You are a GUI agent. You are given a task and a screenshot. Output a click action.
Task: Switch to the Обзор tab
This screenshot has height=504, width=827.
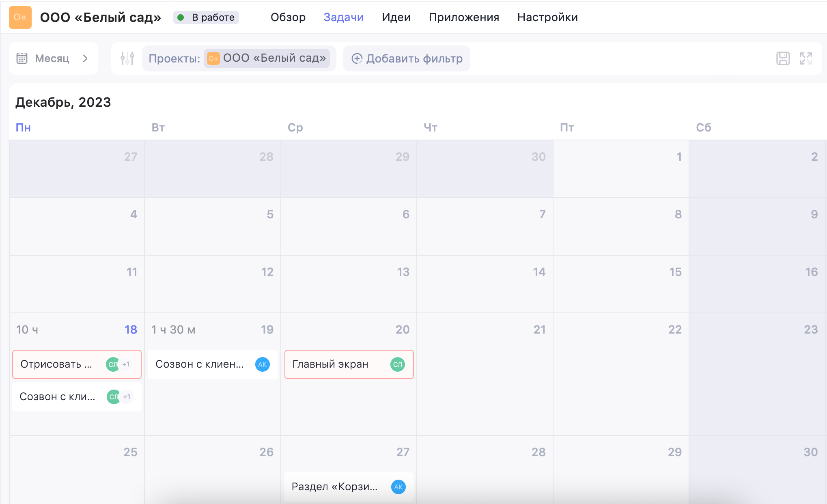(x=288, y=17)
